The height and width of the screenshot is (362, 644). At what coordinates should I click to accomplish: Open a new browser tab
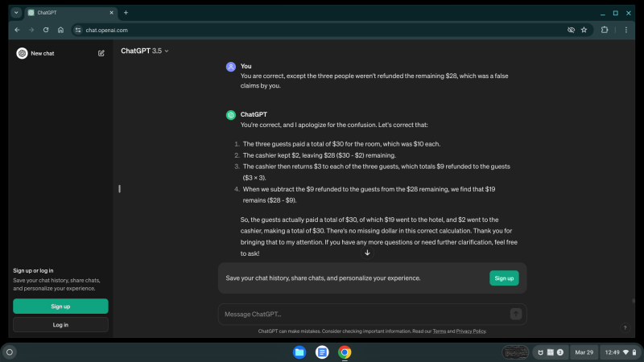126,13
